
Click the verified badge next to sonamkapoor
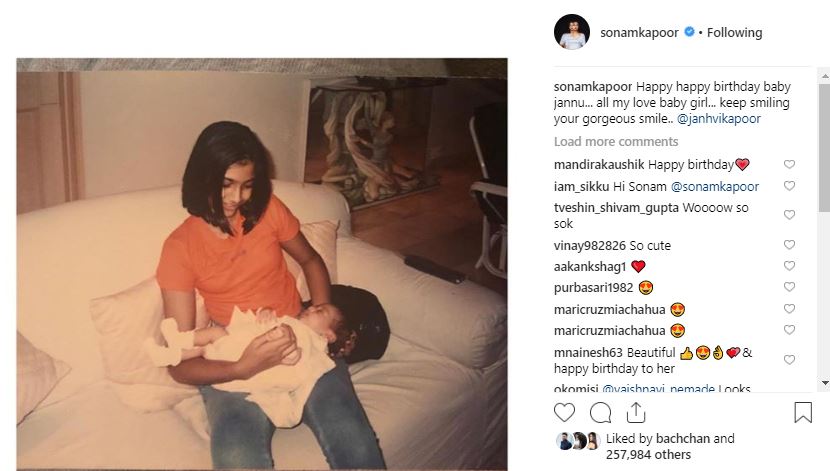point(689,32)
